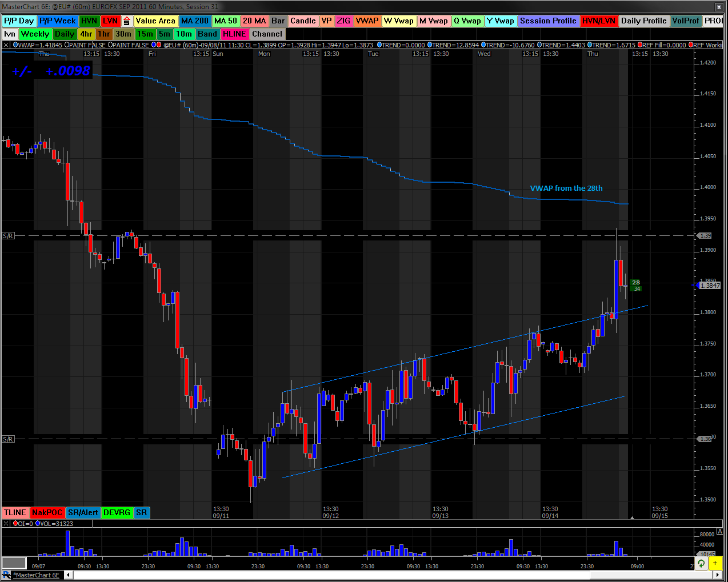Switch timeframe to 5m

pos(165,34)
